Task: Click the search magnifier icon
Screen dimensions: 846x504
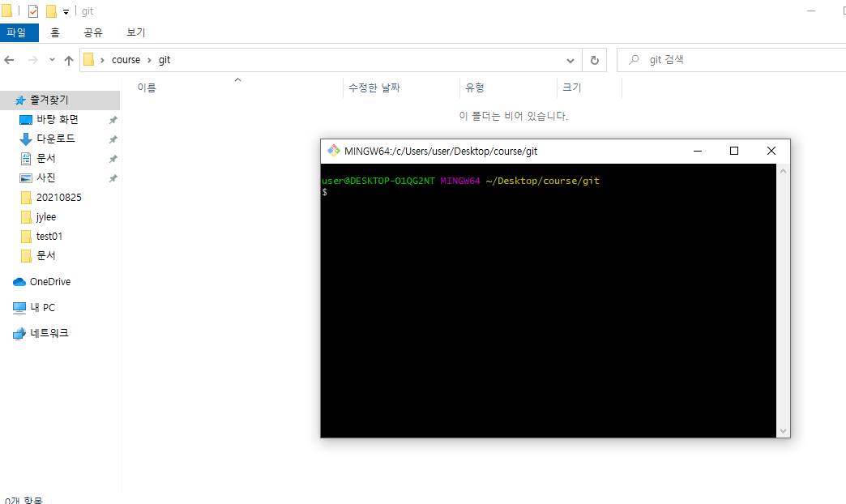Action: point(634,60)
